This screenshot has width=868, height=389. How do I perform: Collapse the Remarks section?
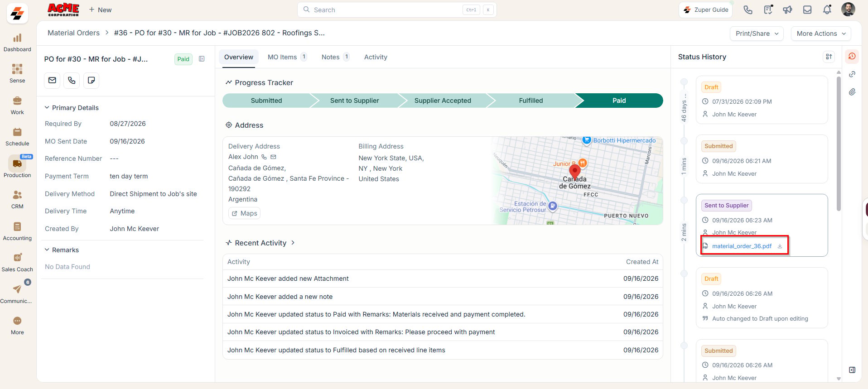47,250
